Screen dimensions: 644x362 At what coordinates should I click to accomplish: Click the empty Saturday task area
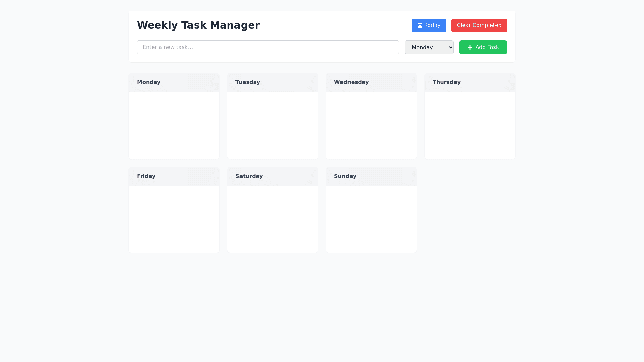click(272, 219)
